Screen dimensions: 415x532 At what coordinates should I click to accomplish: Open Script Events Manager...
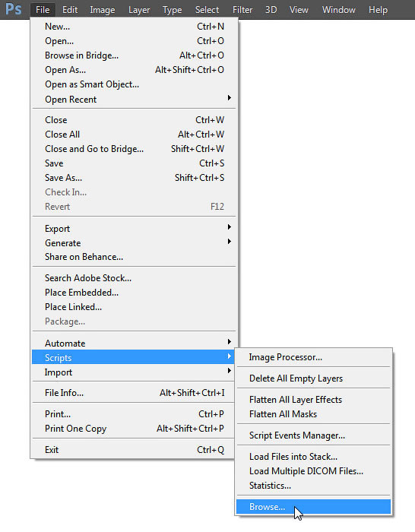(313, 435)
